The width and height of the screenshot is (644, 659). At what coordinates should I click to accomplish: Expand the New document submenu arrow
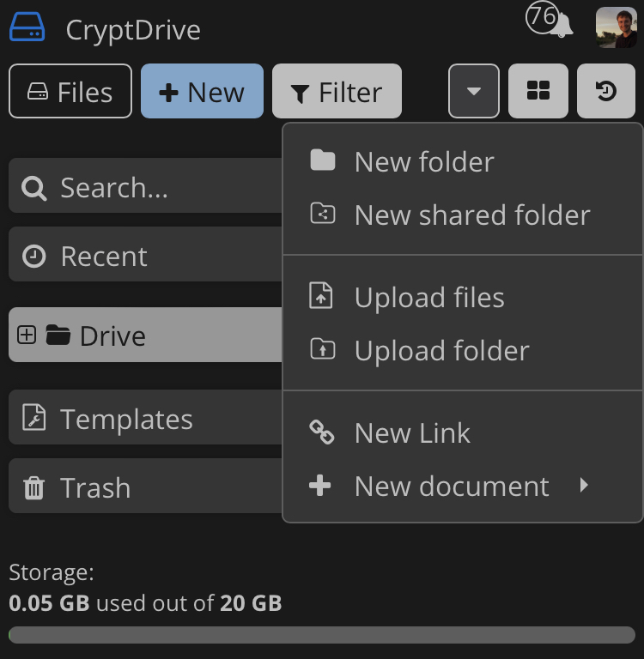(584, 486)
